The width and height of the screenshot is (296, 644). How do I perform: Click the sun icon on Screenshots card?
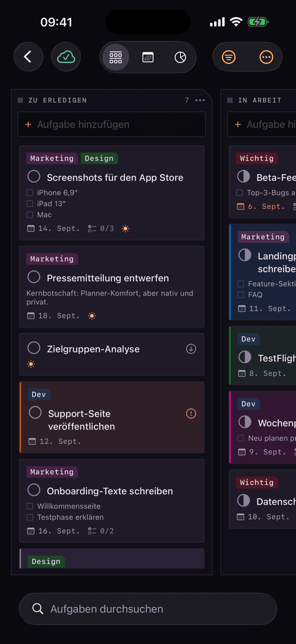coord(125,229)
